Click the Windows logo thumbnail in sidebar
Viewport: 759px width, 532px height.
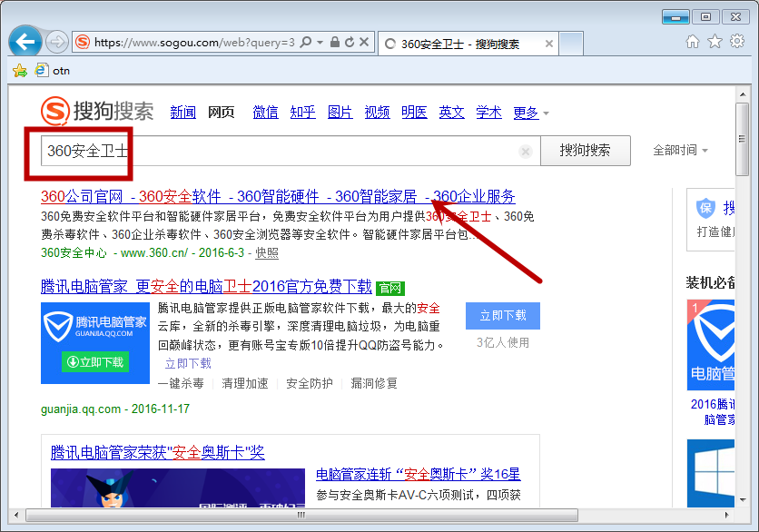tap(711, 473)
